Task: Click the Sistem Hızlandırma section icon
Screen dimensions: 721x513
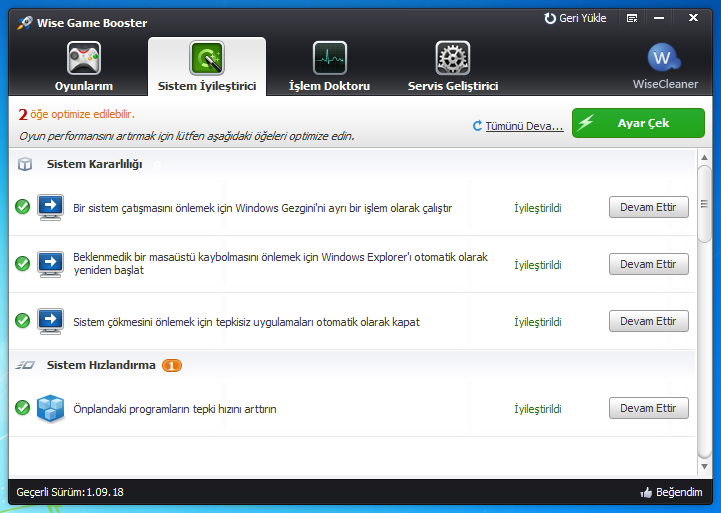Action: pyautogui.click(x=25, y=365)
